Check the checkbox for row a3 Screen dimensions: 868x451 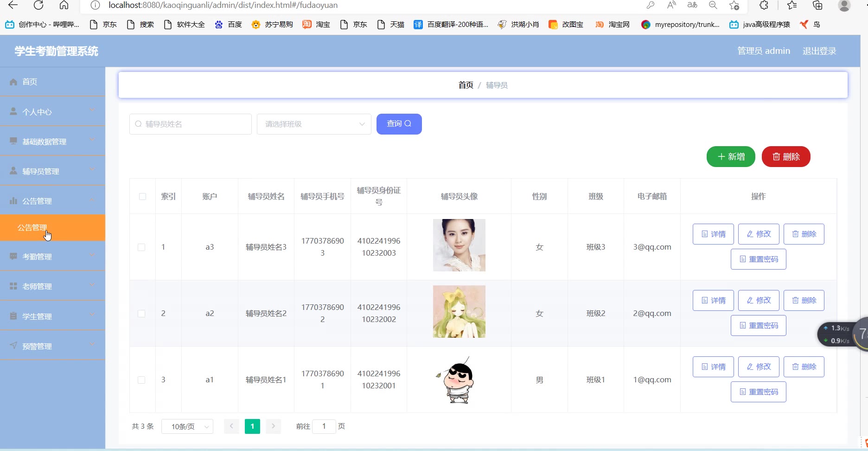[142, 247]
